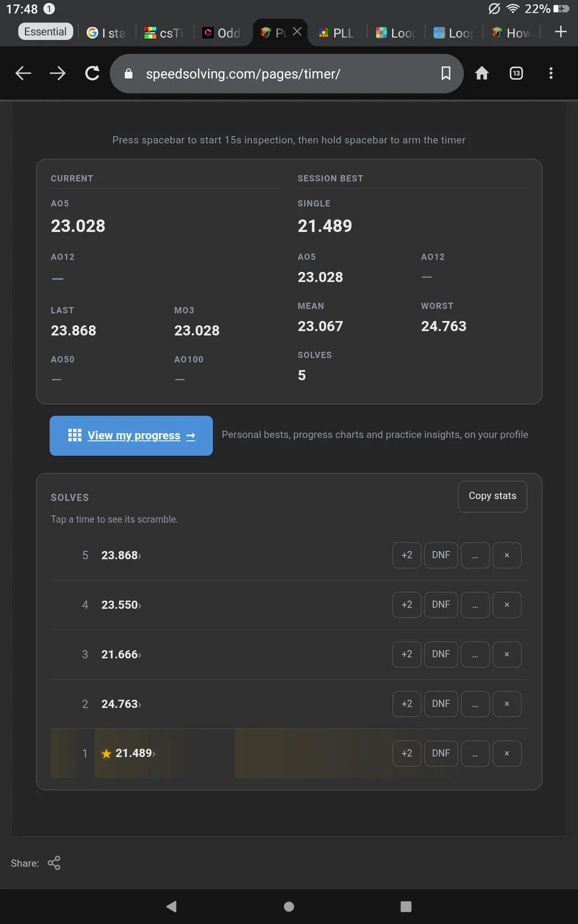
Task: Expand scramble for time 23.550
Action: click(x=121, y=605)
